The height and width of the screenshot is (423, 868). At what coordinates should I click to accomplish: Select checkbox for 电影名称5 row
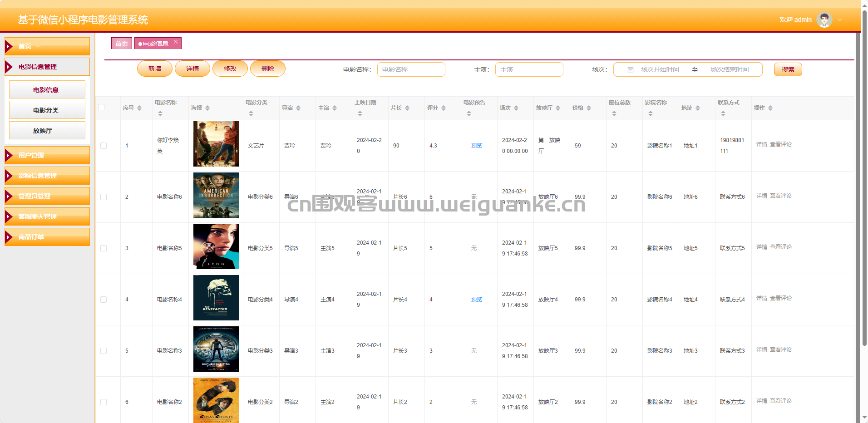coord(104,248)
